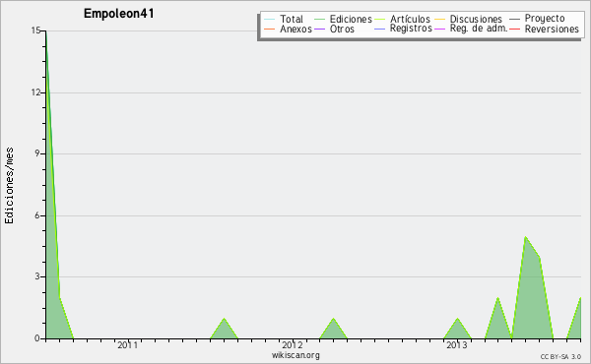Image resolution: width=591 pixels, height=364 pixels.
Task: Click the Anexos orange line swatch
Action: (270, 29)
